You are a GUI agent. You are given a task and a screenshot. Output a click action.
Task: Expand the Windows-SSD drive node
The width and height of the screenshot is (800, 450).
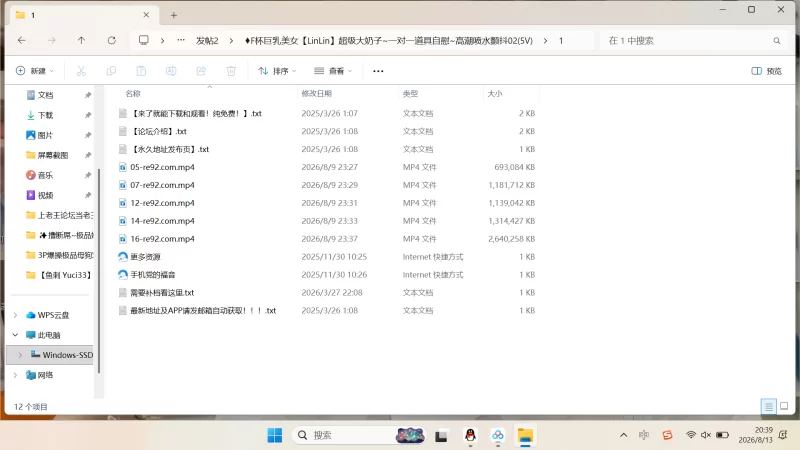[x=20, y=355]
